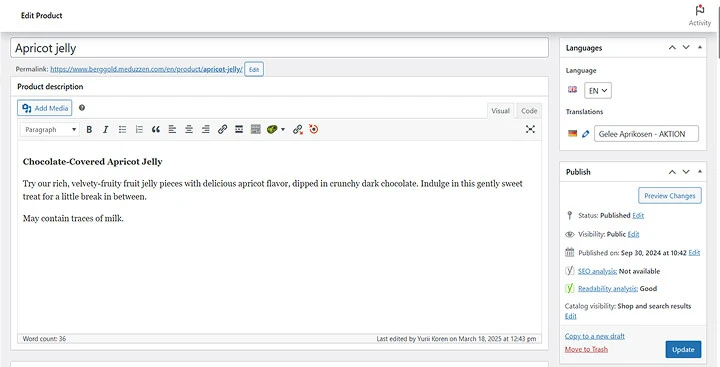
Task: Open the EN language dropdown
Action: 597,90
